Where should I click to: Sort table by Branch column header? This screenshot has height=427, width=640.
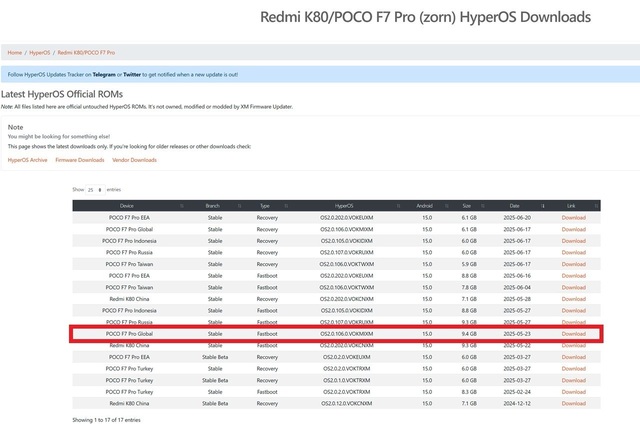pyautogui.click(x=213, y=205)
